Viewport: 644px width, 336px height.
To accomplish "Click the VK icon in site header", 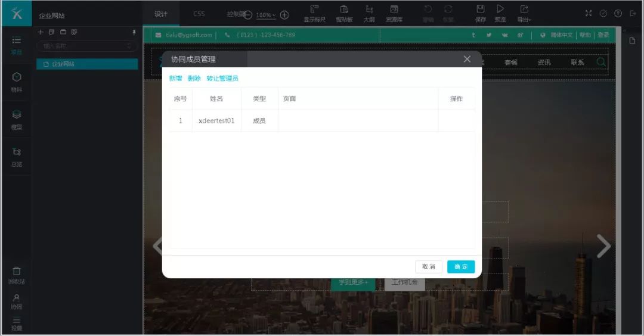I will coord(505,35).
